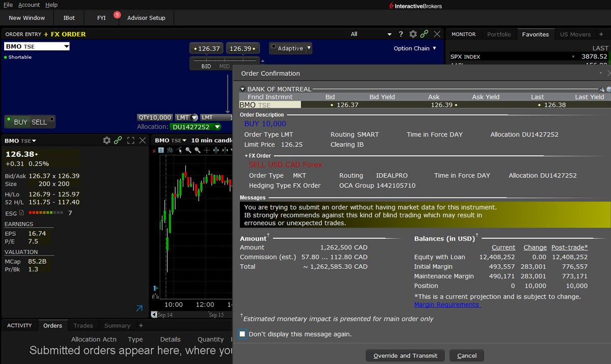
Task: Select the trendline tool in the chart toolbar
Action: tap(178, 150)
